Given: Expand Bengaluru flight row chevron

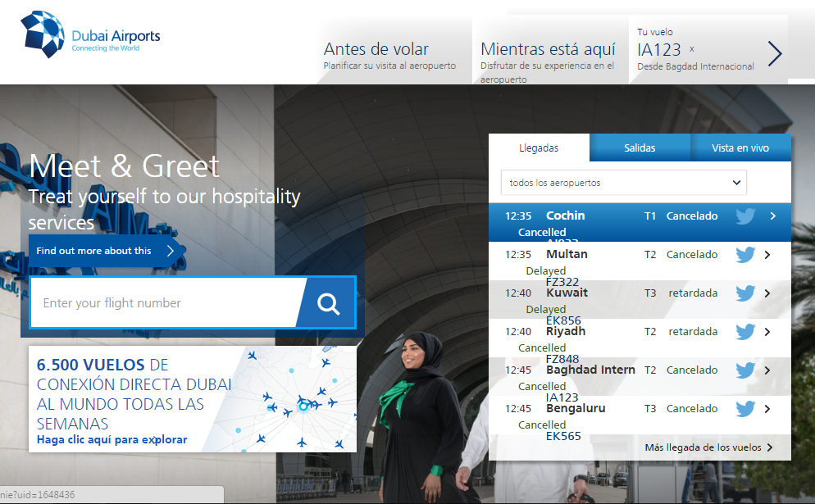Looking at the screenshot, I should pos(767,408).
